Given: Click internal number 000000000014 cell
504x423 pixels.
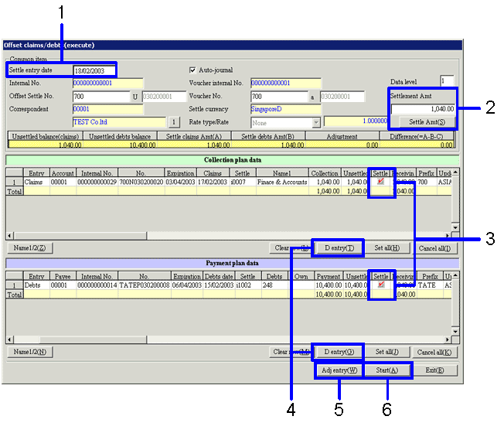Looking at the screenshot, I should coord(97,285).
